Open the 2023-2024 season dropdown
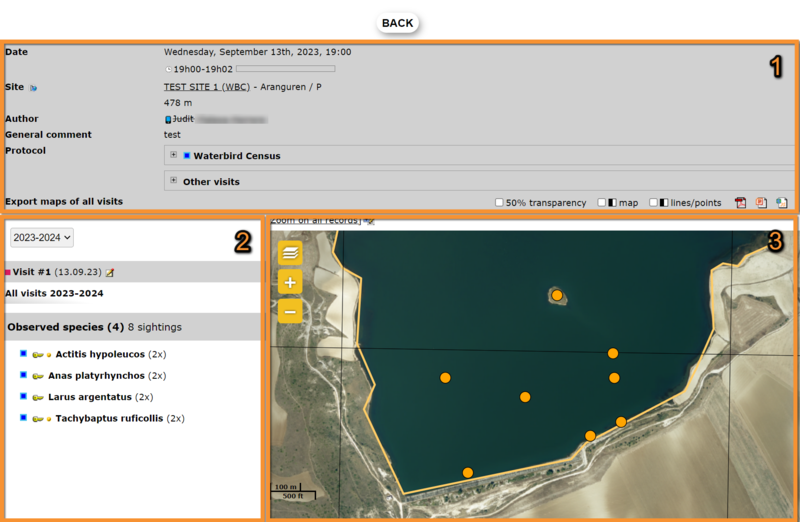800x522 pixels. point(42,238)
